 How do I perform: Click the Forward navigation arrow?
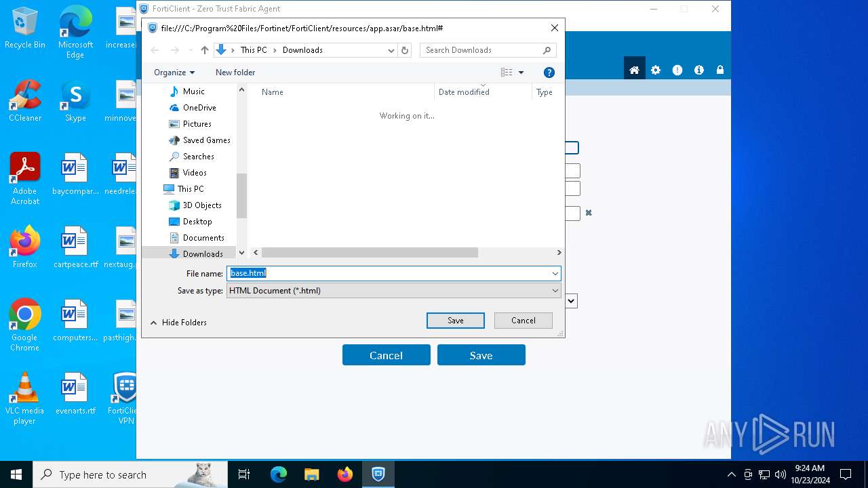[175, 50]
